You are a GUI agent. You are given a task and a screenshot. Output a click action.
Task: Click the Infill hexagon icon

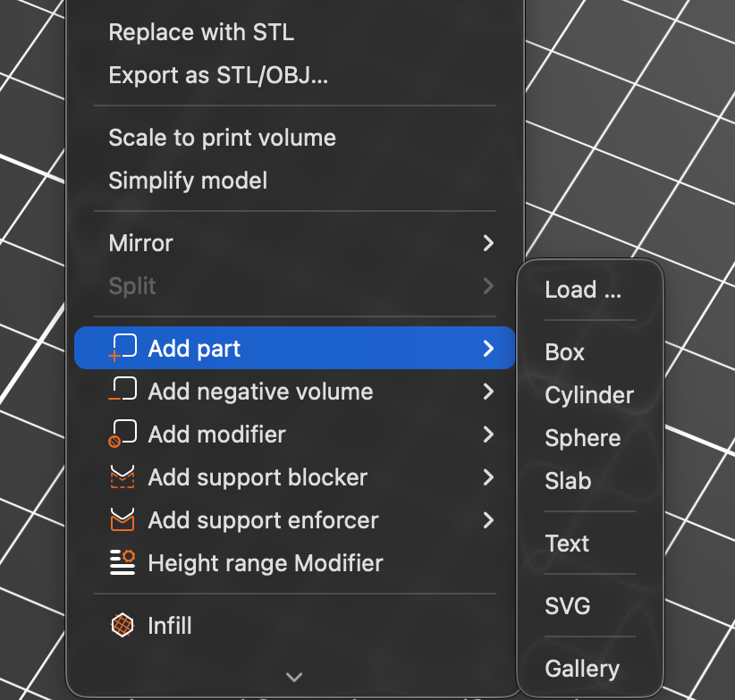point(122,625)
